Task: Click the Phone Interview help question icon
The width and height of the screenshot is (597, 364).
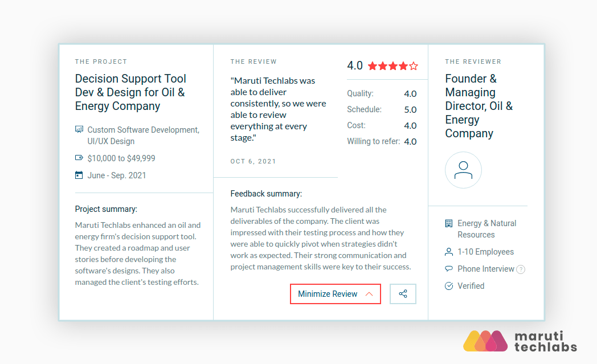Action: (x=521, y=269)
